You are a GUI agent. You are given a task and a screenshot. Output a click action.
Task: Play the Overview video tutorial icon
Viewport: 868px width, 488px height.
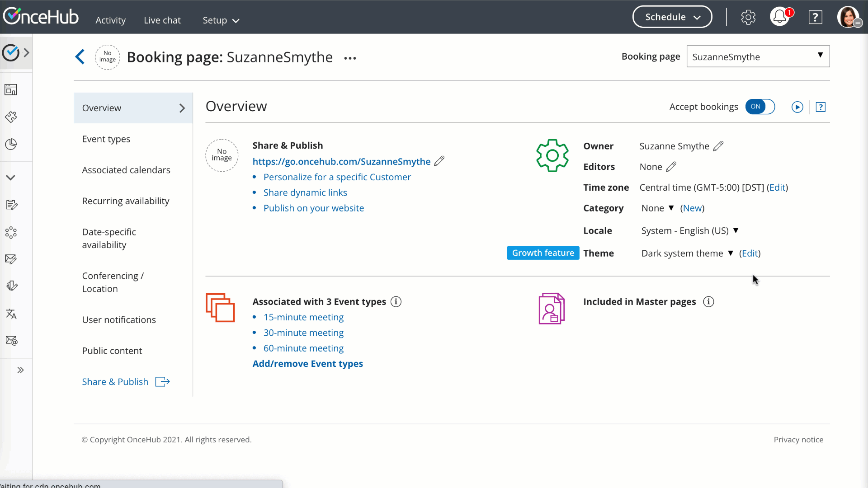click(797, 107)
